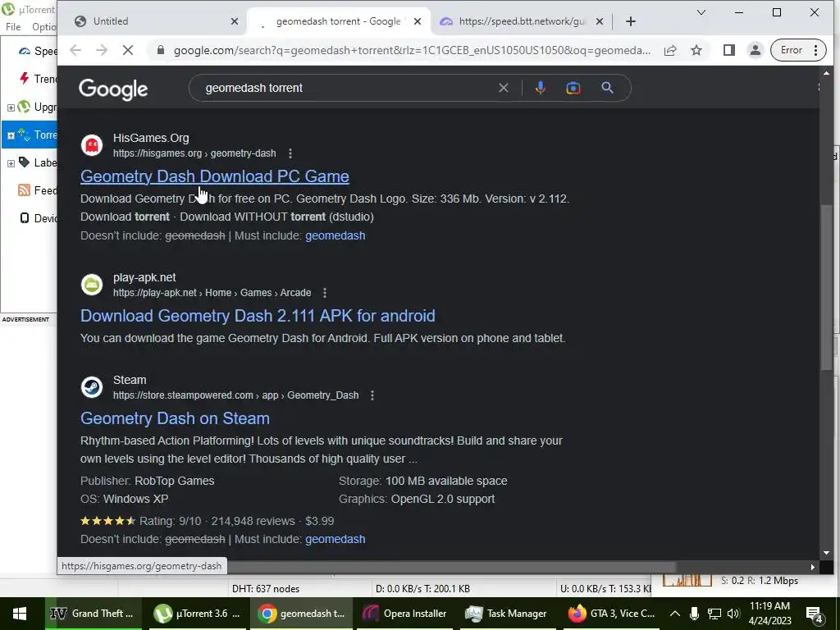
Task: Select Trending in the µTorrent sidebar
Action: tap(38, 79)
